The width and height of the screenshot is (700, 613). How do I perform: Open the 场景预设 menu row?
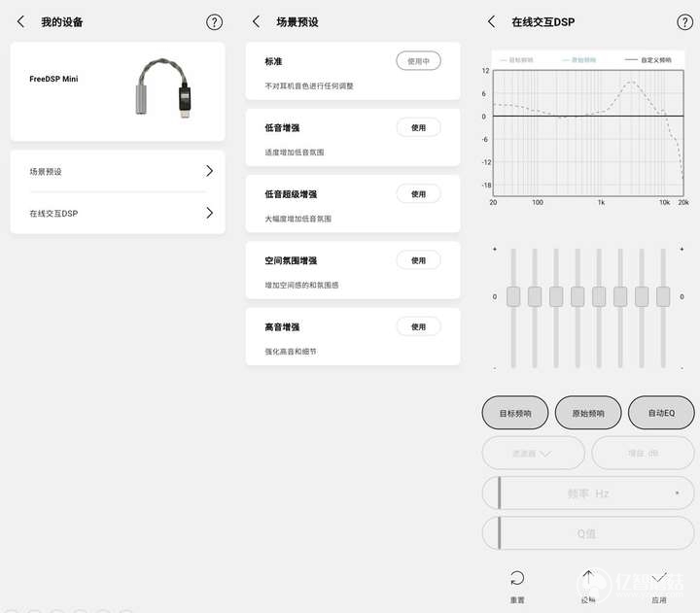click(x=118, y=171)
